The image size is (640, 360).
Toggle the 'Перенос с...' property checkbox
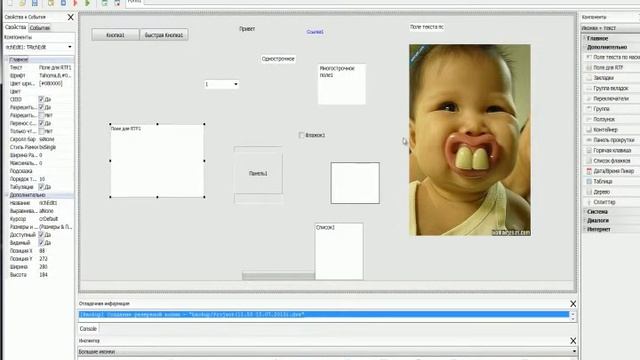coord(41,123)
